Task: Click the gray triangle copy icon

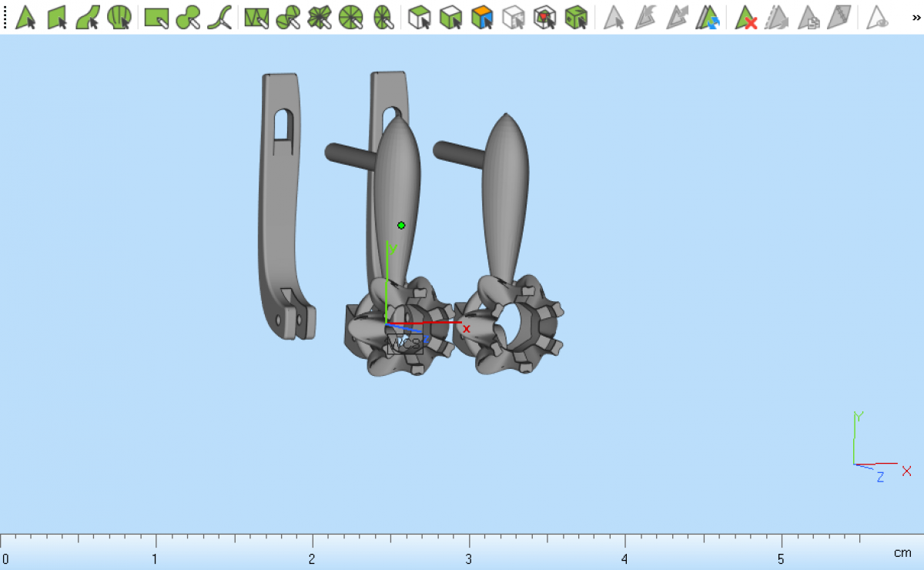Action: coord(808,17)
